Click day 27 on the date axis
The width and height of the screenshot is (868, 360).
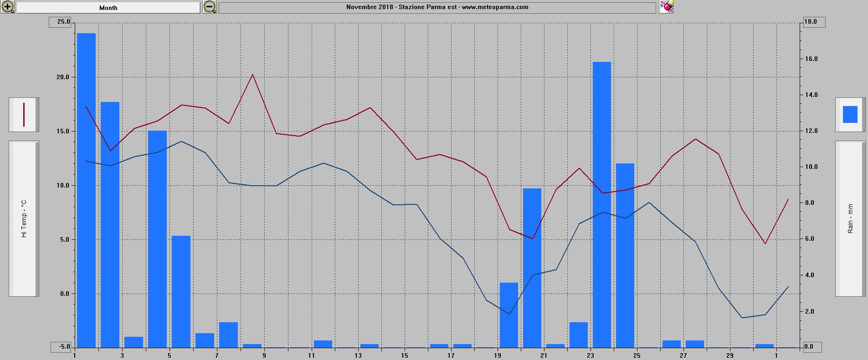coord(683,355)
